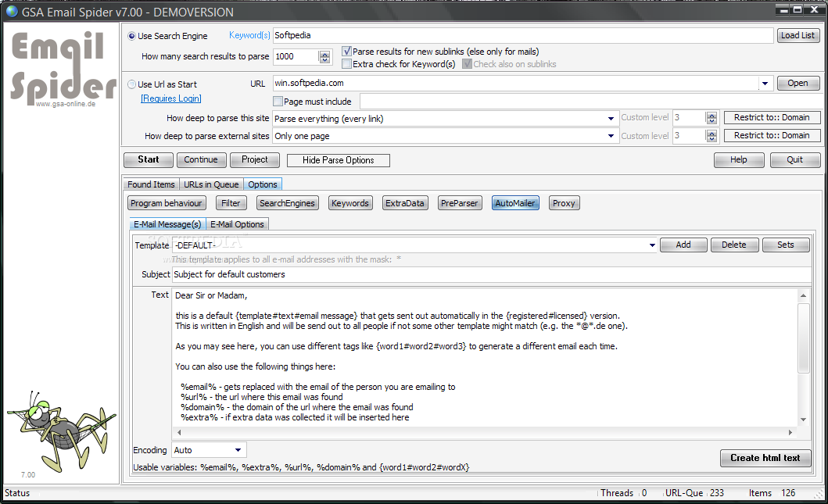Open ExtraData options section

pyautogui.click(x=404, y=203)
